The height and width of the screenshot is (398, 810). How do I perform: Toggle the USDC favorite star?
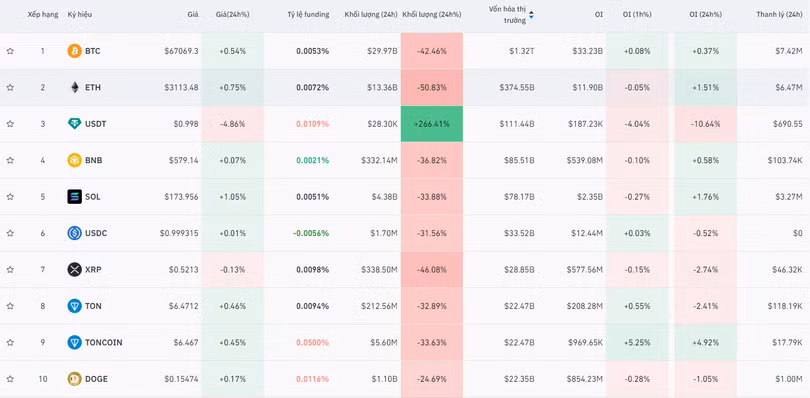(x=10, y=233)
